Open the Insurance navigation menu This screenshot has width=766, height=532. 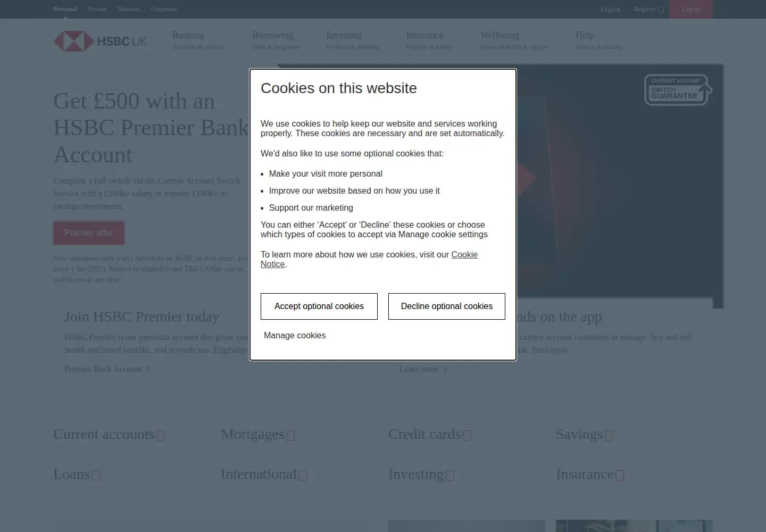point(429,40)
